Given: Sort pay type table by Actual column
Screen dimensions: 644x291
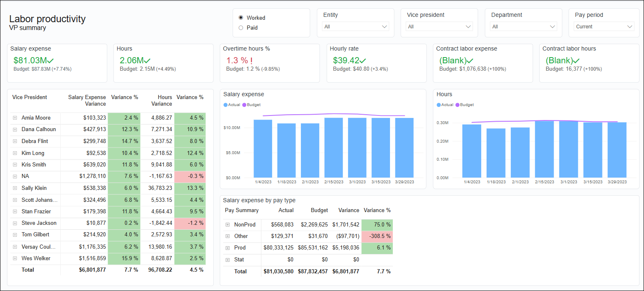Looking at the screenshot, I should pyautogui.click(x=286, y=210).
